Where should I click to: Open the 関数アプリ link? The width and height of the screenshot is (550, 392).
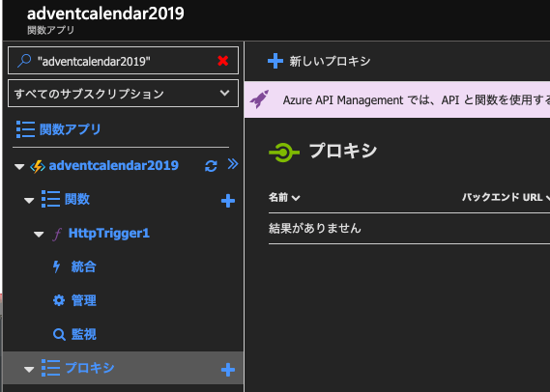[x=71, y=129]
